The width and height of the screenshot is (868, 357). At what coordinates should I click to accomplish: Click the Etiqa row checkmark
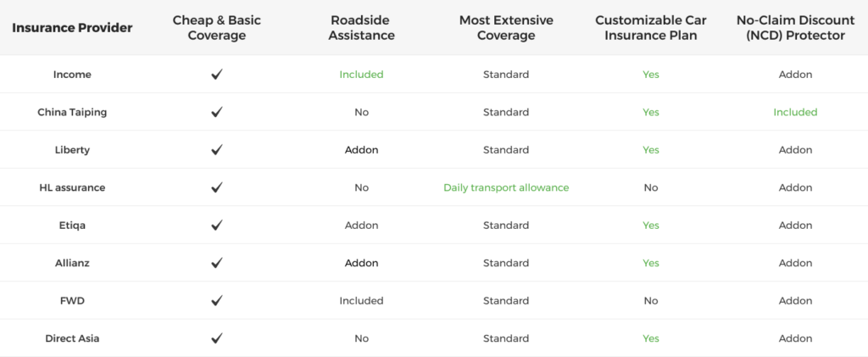coord(217,226)
